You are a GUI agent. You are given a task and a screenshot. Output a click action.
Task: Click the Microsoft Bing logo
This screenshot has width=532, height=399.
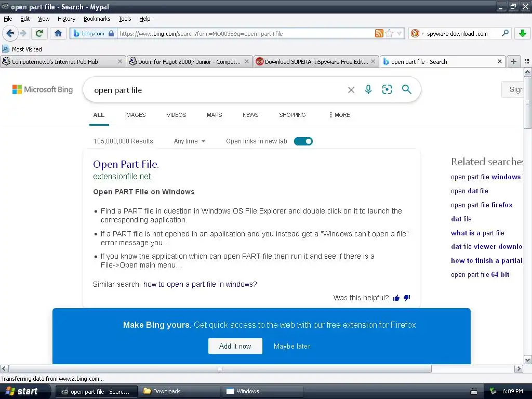point(43,89)
